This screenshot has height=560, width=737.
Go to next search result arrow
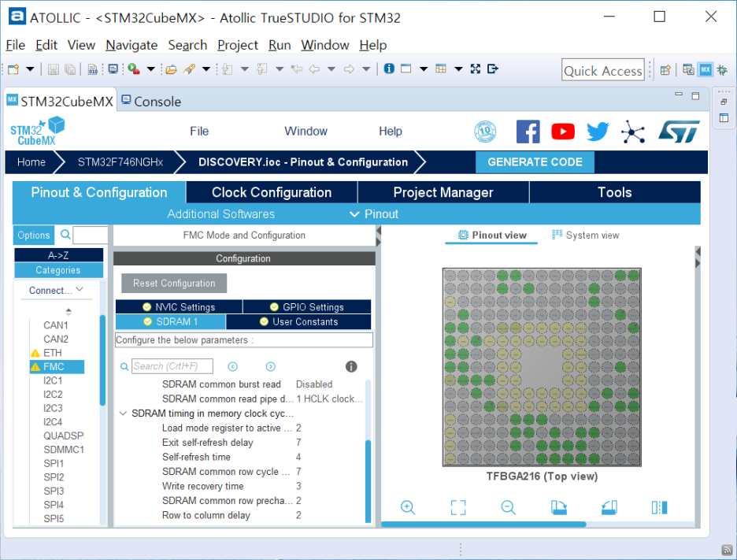coord(270,366)
